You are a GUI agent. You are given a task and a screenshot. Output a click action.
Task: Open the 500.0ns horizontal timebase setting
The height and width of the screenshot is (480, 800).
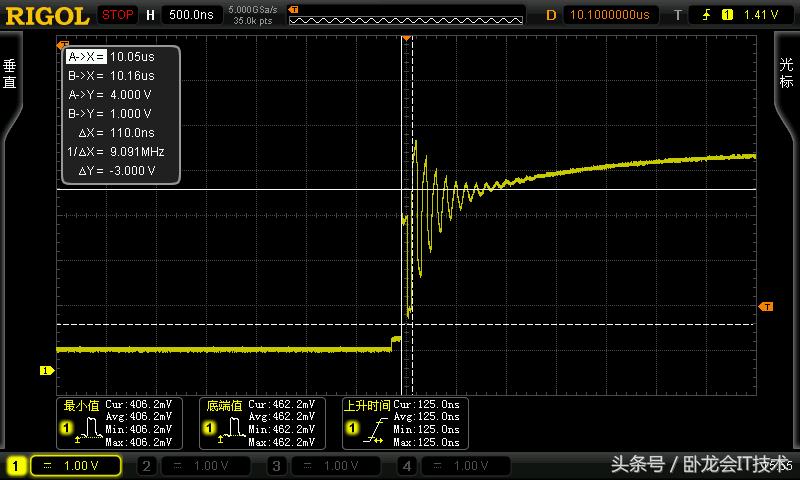[191, 15]
